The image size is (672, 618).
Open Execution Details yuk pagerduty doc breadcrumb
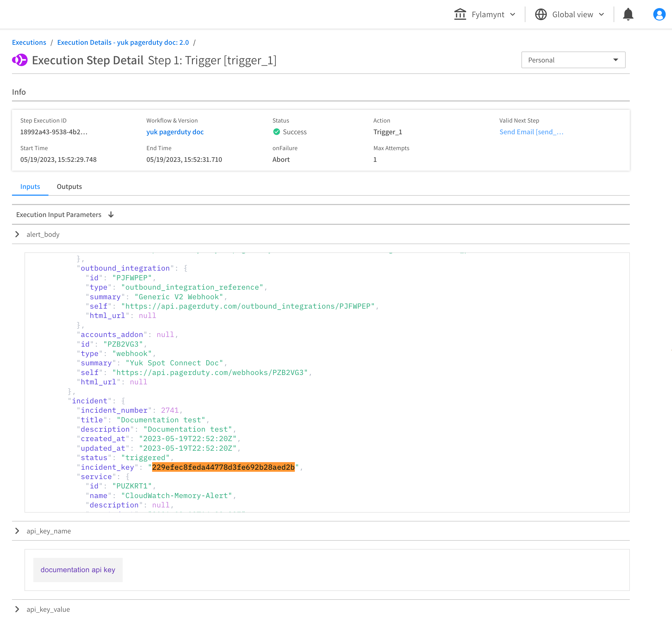point(123,42)
